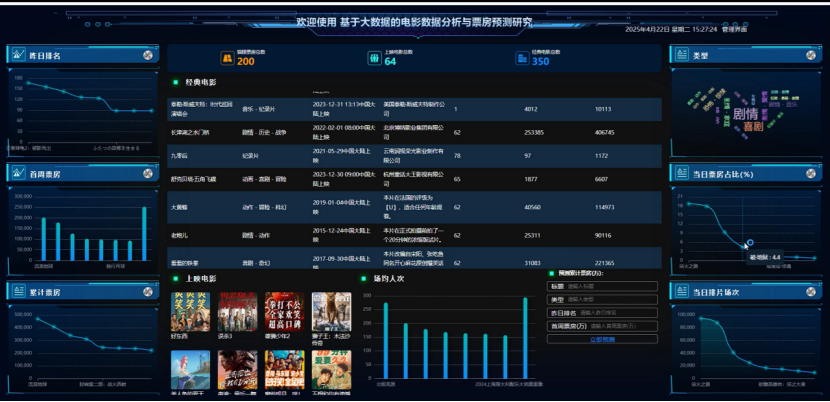Screen dimensions: 830x402
Task: Click the list icon beside 当日排片场次
Action: (681, 291)
